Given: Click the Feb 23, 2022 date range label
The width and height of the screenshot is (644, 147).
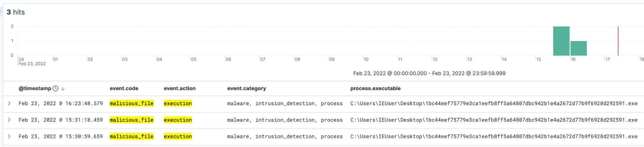Looking at the screenshot, I should (x=429, y=73).
